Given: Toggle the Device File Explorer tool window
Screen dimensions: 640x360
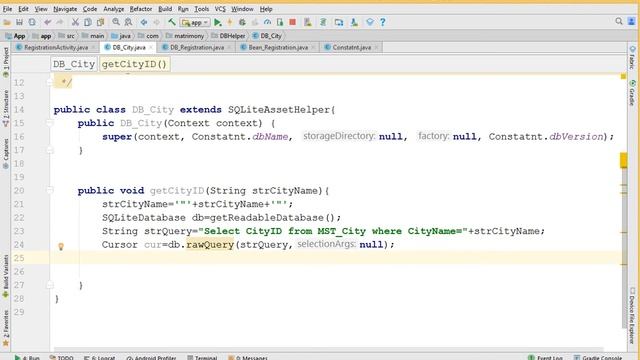Looking at the screenshot, I should [632, 315].
